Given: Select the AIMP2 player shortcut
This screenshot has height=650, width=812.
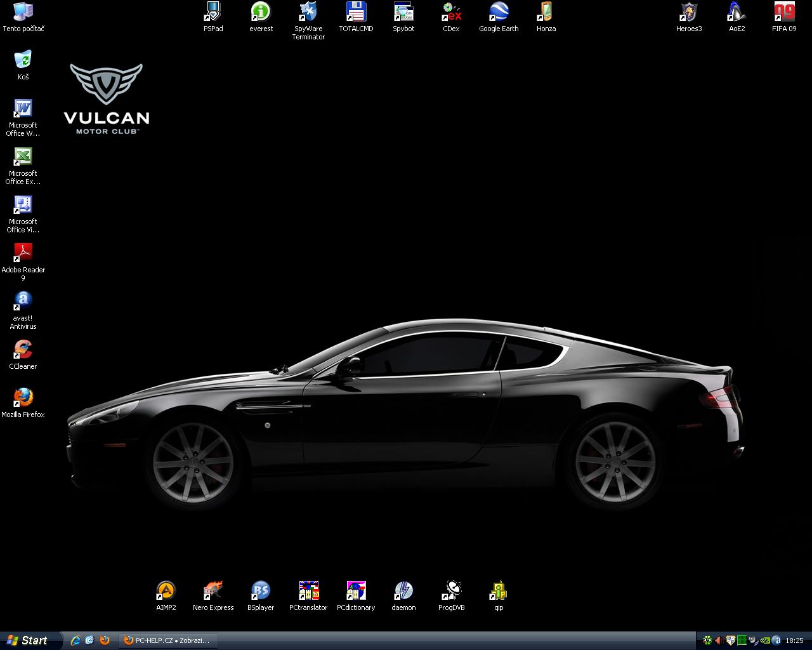Looking at the screenshot, I should (166, 591).
